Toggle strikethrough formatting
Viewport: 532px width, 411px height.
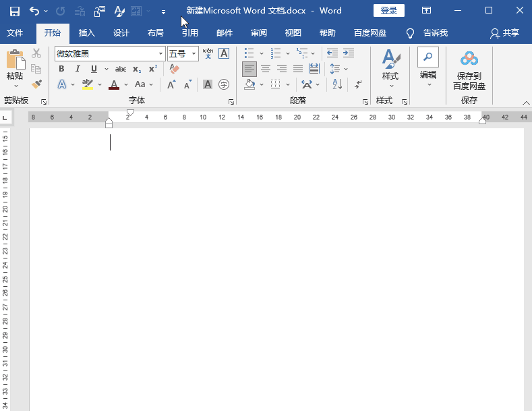tap(121, 69)
